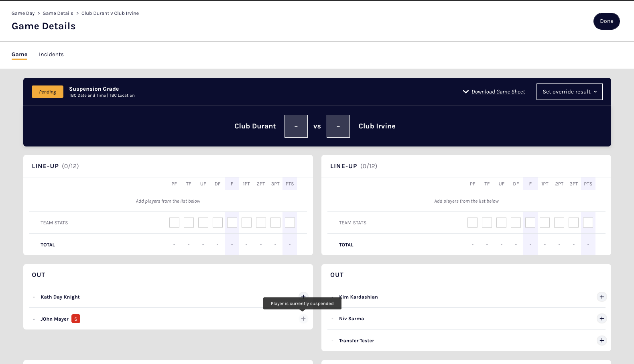The width and height of the screenshot is (634, 364).
Task: Click Game Day in the breadcrumb
Action: pyautogui.click(x=23, y=13)
